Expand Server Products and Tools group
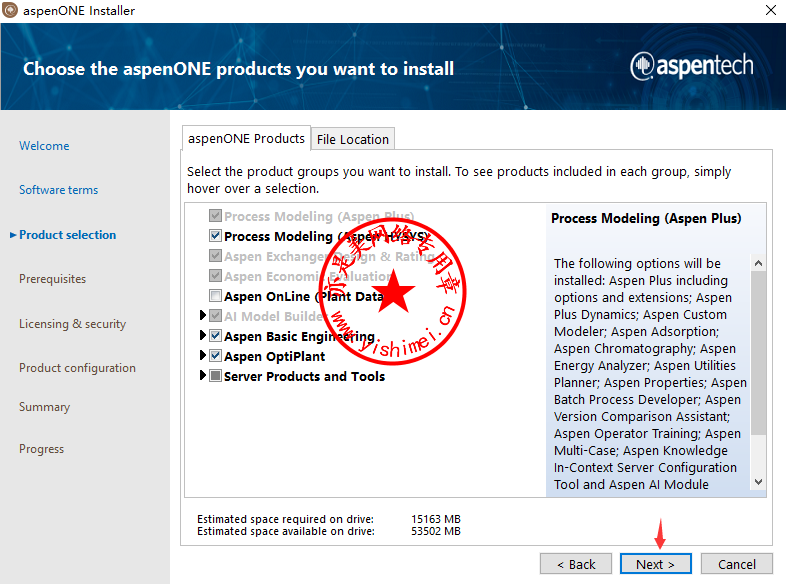786x584 pixels. pos(203,375)
